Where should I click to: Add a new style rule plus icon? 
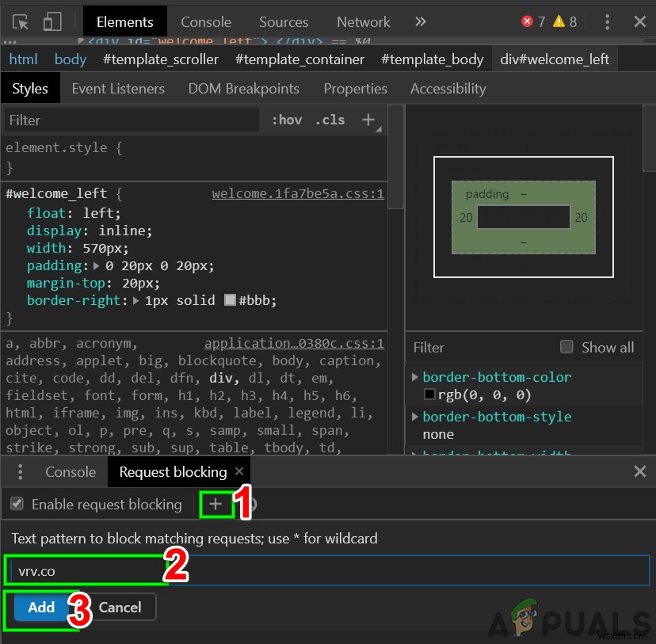[x=368, y=120]
